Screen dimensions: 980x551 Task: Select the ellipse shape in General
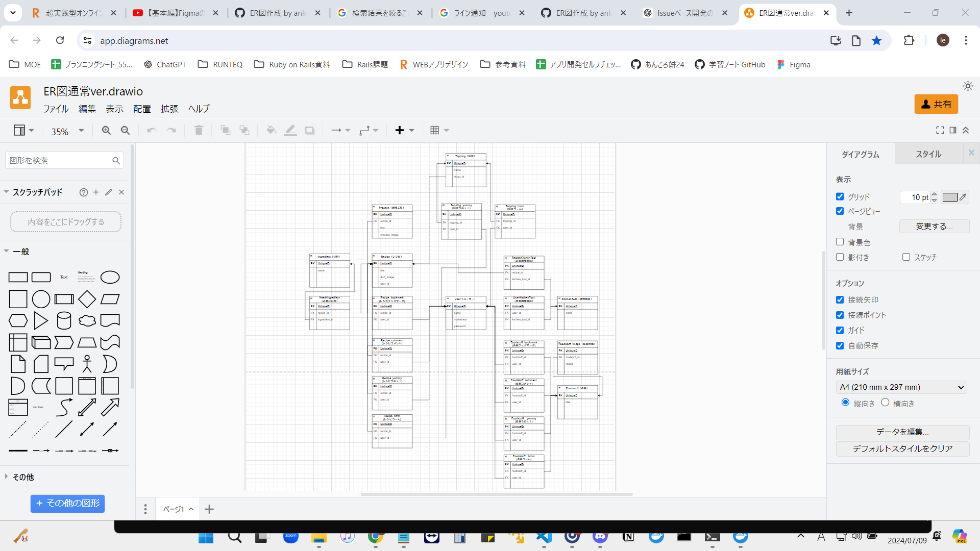(110, 277)
